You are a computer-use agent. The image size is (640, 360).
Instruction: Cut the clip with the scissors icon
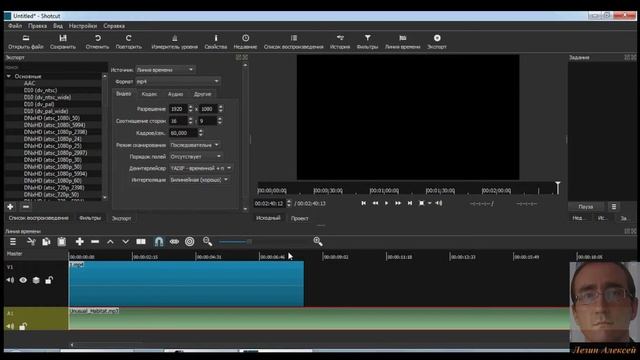pos(31,242)
